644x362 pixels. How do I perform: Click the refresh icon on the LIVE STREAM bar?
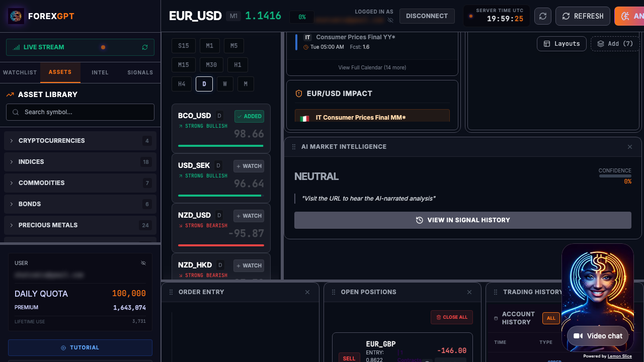[145, 47]
